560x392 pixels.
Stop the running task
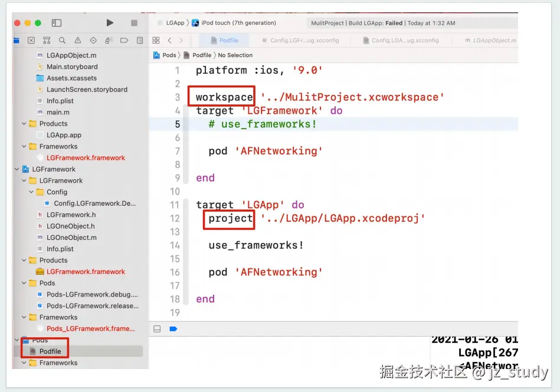click(x=135, y=23)
